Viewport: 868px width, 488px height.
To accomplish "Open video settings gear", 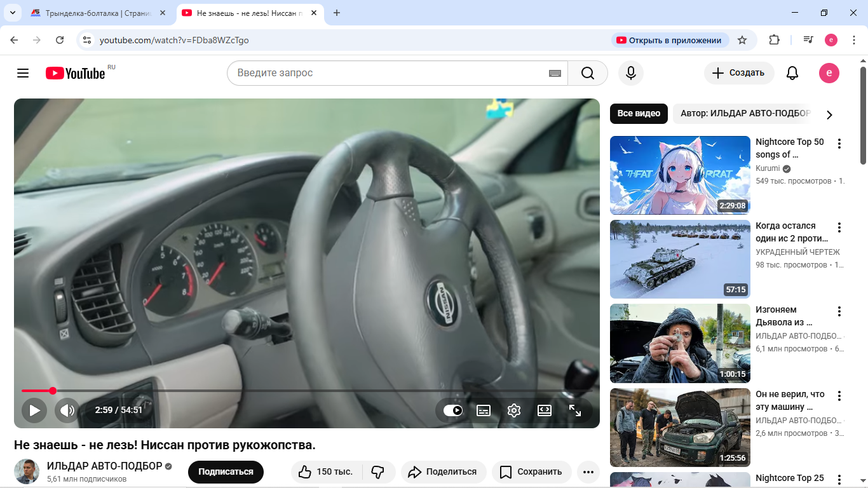I will tap(514, 410).
